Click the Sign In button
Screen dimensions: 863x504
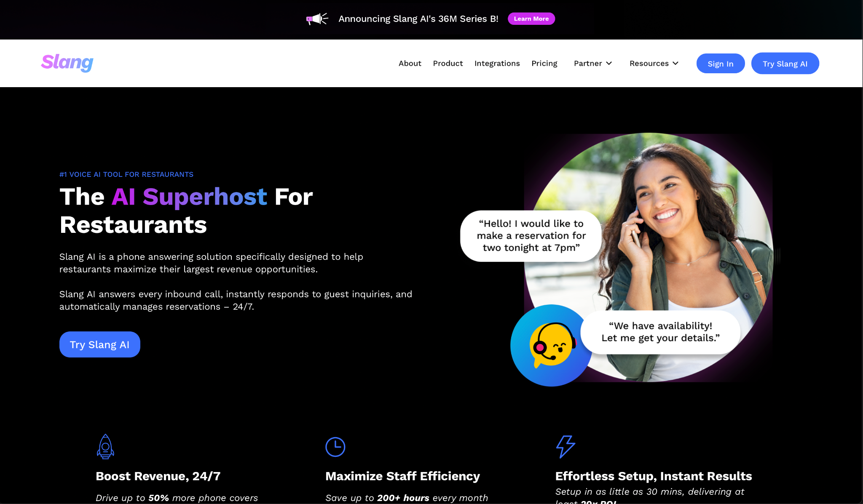[x=720, y=64]
